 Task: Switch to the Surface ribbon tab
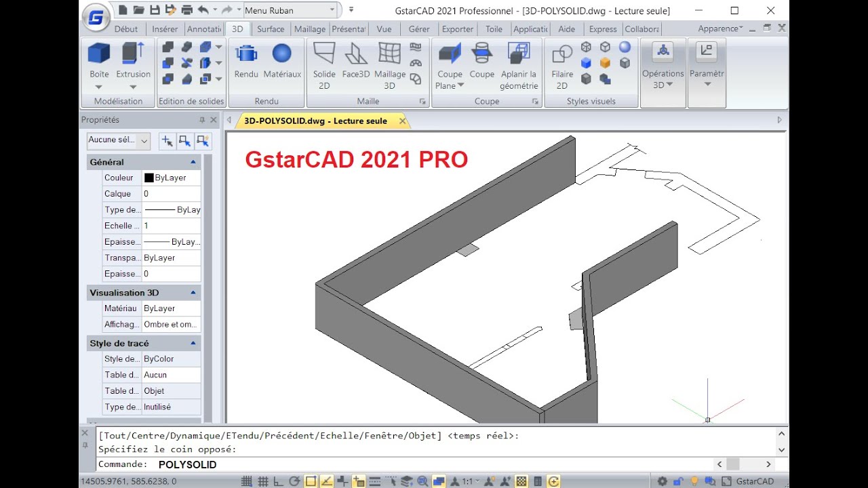(x=271, y=29)
